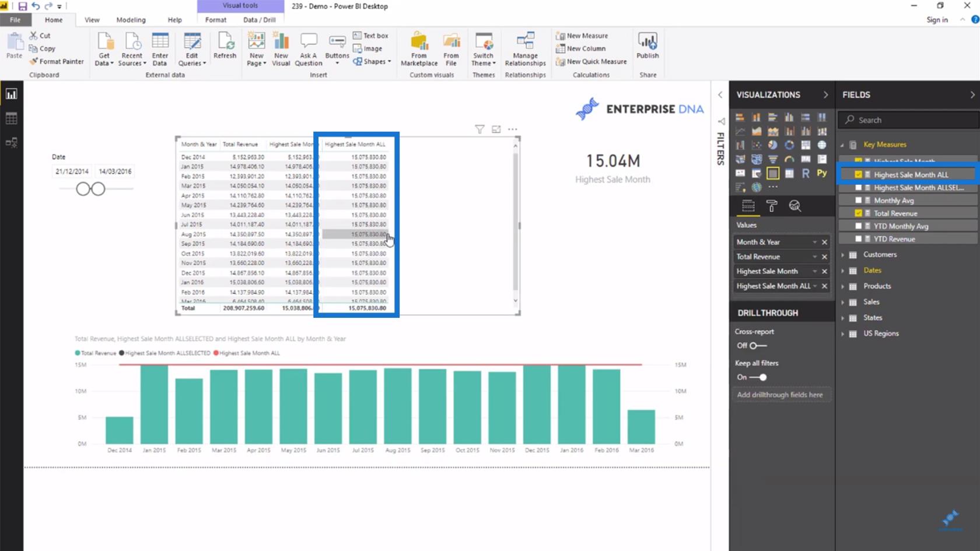Switch to the Modeling ribbon tab

pos(131,20)
